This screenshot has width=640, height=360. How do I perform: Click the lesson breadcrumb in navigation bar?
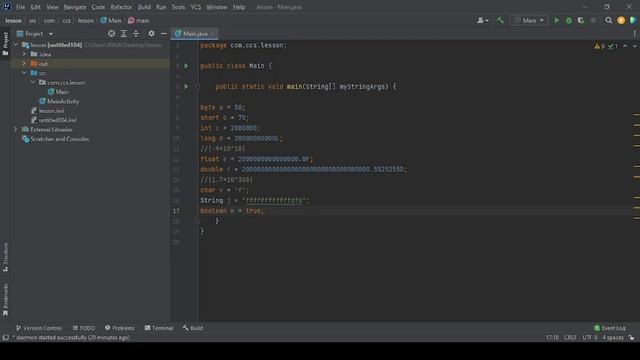point(13,20)
